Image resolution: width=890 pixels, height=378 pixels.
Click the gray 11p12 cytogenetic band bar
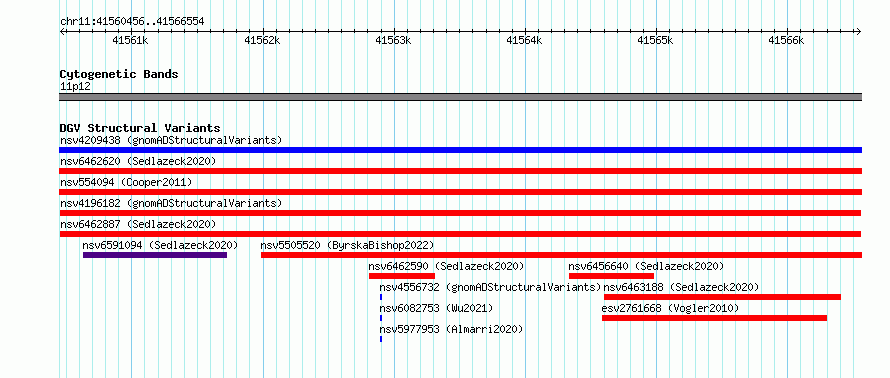tap(460, 97)
